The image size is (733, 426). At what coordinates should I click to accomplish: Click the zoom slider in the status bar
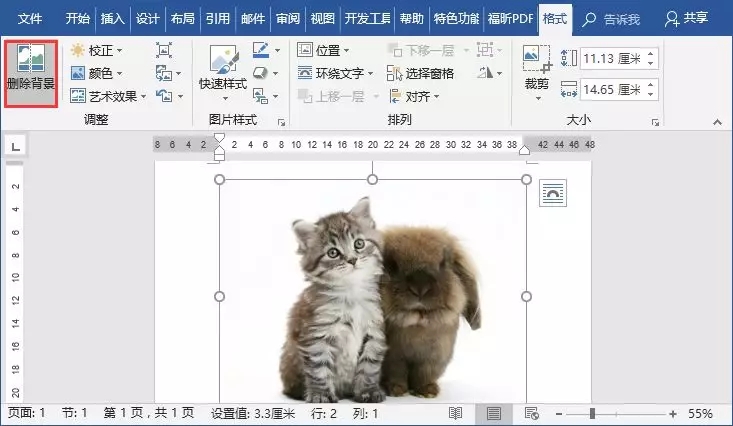(x=593, y=413)
